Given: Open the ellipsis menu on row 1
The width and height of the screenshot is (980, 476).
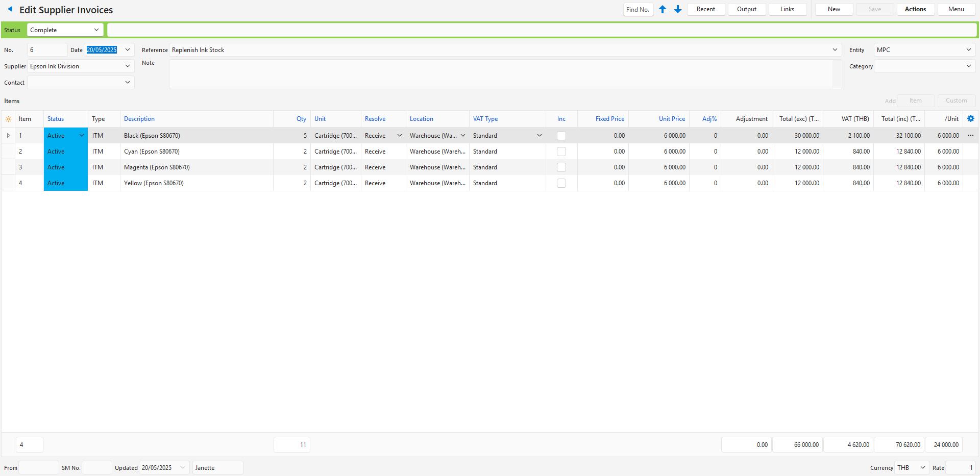Looking at the screenshot, I should [971, 135].
